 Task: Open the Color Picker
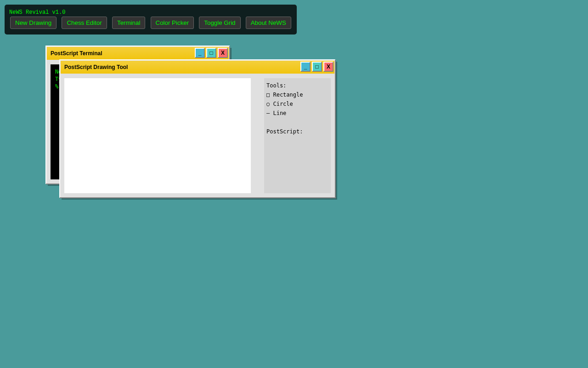pos(172,23)
